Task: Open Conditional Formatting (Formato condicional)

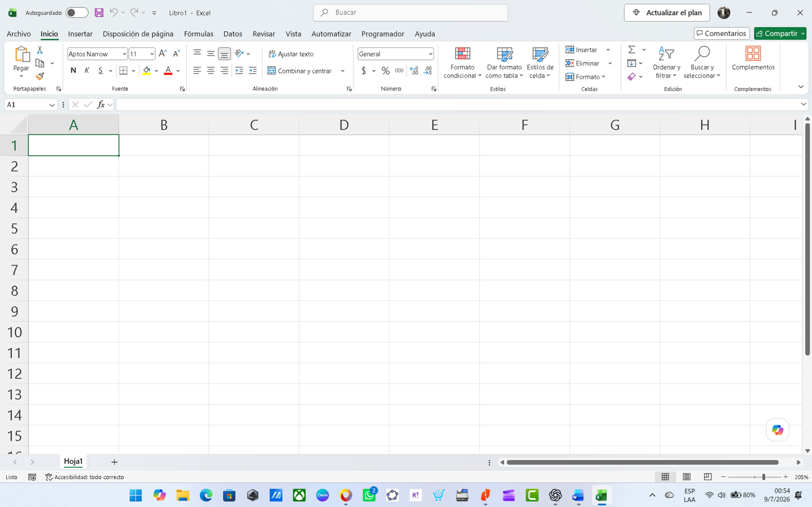Action: coord(463,63)
